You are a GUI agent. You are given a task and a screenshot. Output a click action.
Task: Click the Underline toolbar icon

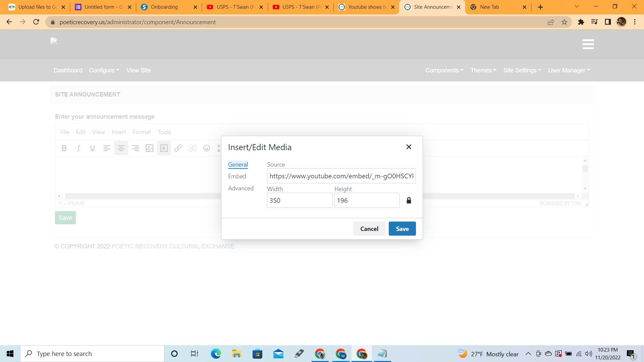tap(93, 148)
